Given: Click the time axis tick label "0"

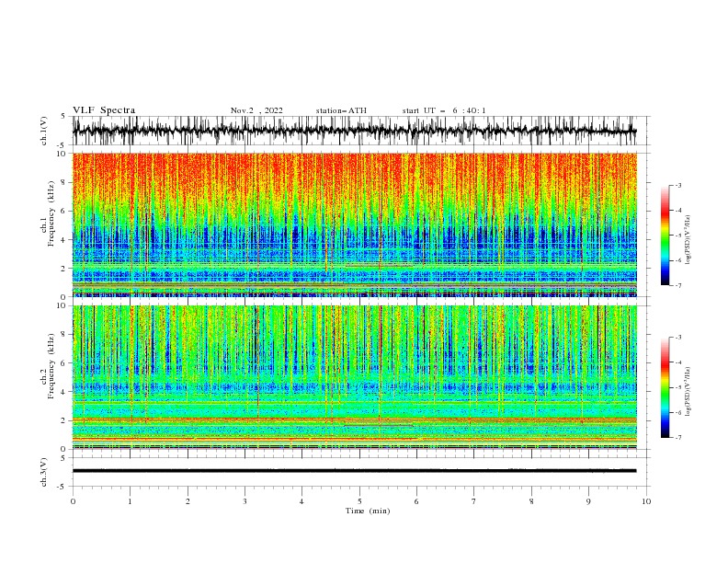Looking at the screenshot, I should [x=73, y=501].
